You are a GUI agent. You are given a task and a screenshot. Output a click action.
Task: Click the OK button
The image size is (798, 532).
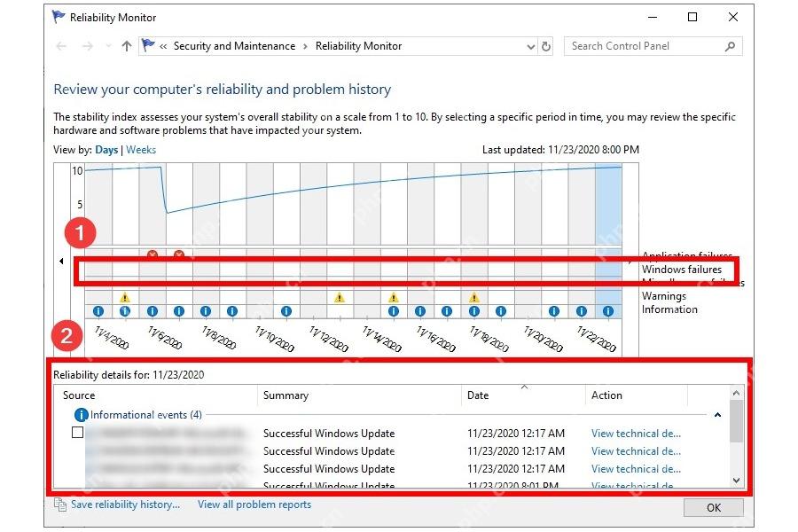coord(714,507)
